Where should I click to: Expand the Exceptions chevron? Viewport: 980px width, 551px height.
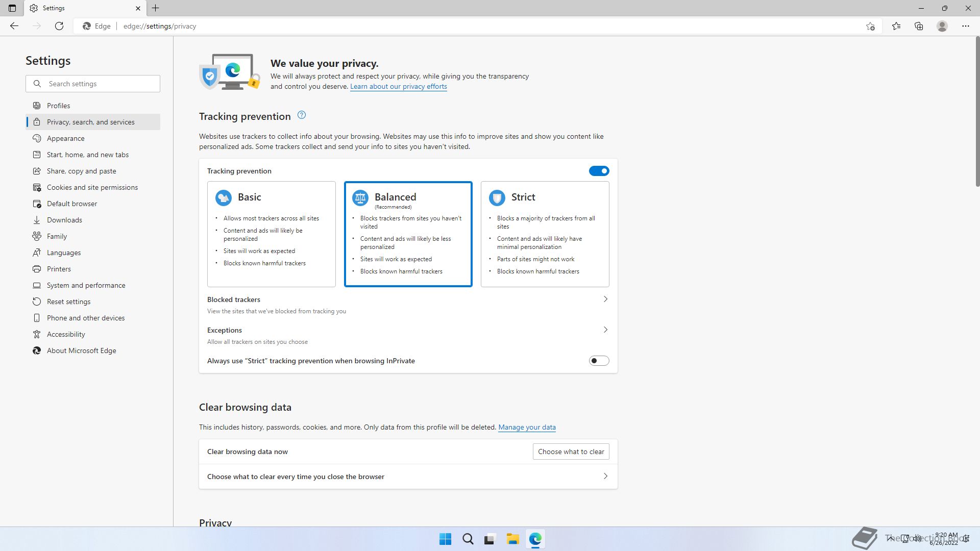[x=605, y=330]
